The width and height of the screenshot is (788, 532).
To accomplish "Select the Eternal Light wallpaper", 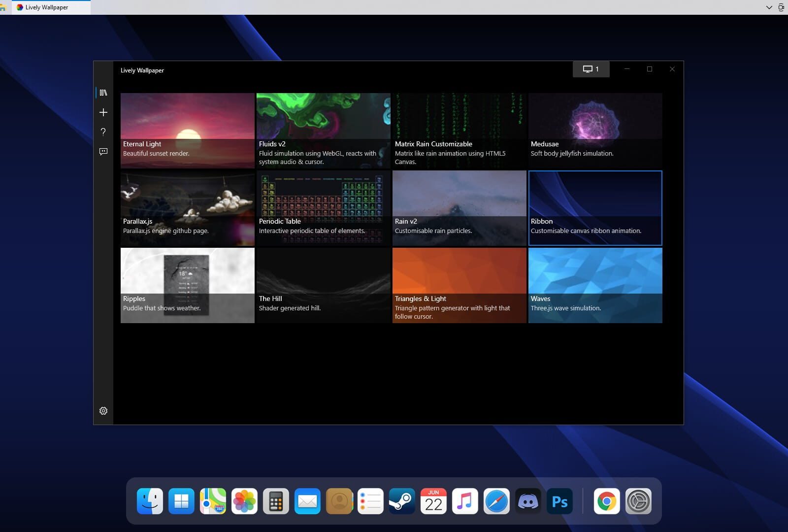I will pyautogui.click(x=187, y=131).
